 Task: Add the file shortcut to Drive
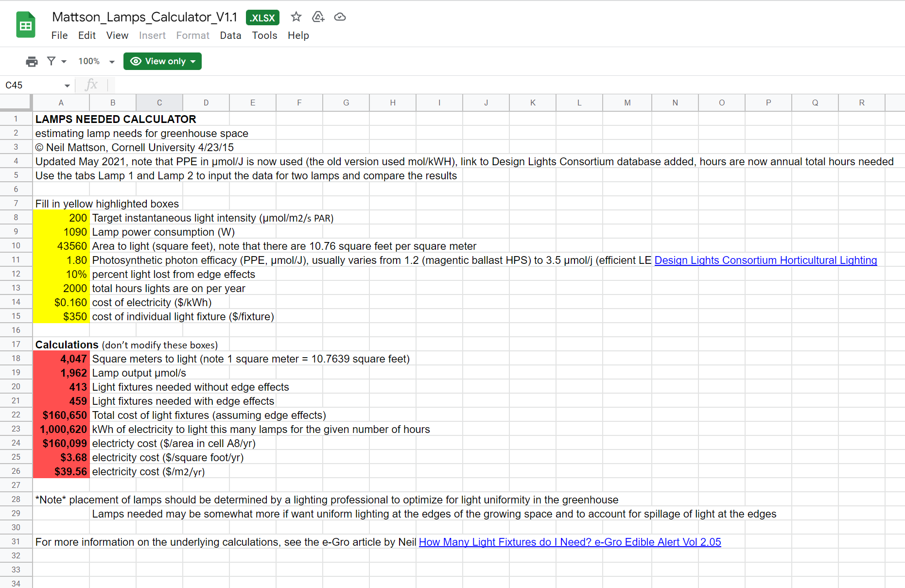[x=318, y=17]
